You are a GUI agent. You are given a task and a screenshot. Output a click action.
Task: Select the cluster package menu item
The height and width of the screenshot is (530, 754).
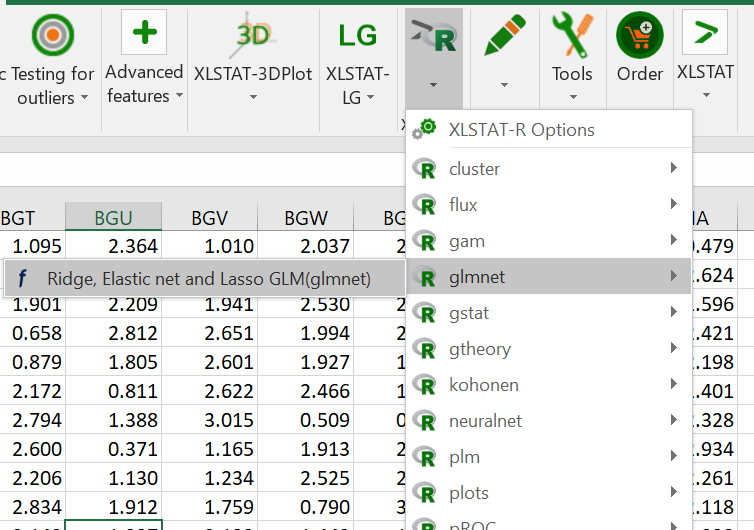(x=475, y=169)
